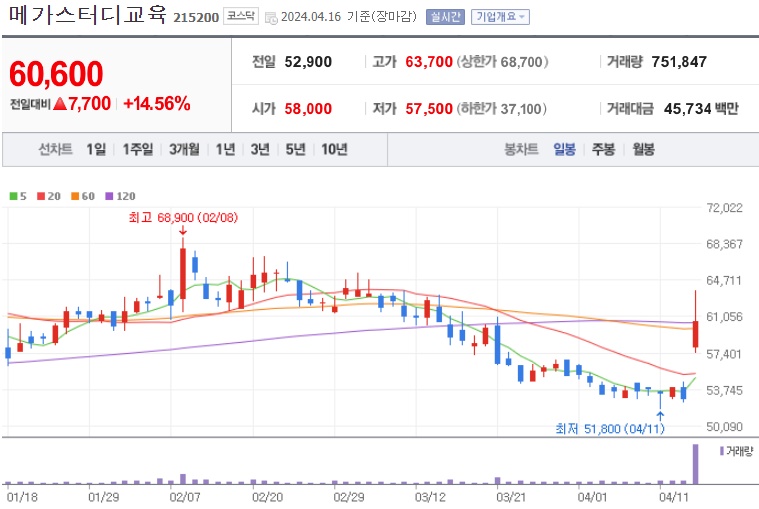Select the 1주일 line chart tab
The image size is (759, 509).
(x=137, y=150)
